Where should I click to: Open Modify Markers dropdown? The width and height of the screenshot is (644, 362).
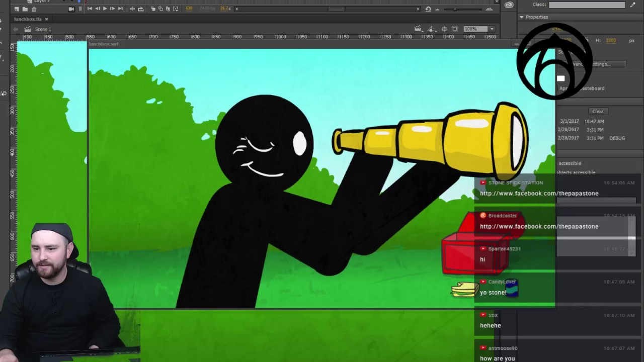tap(176, 9)
